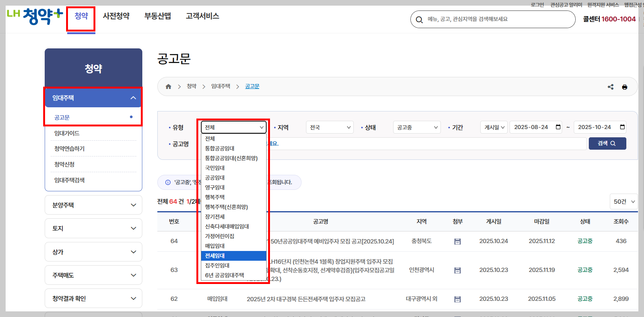Select 행복주택(신혼희망) option
This screenshot has height=317, width=644.
click(x=234, y=207)
